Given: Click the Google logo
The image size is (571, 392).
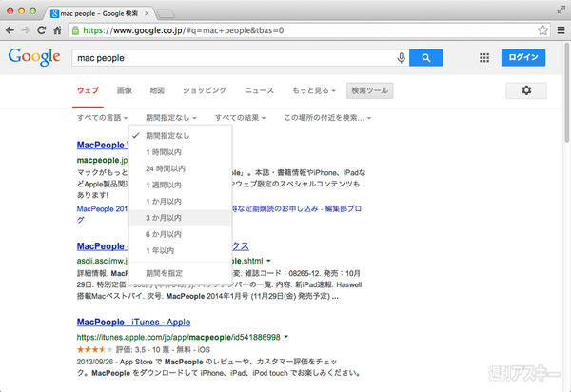Looking at the screenshot, I should click(x=34, y=57).
